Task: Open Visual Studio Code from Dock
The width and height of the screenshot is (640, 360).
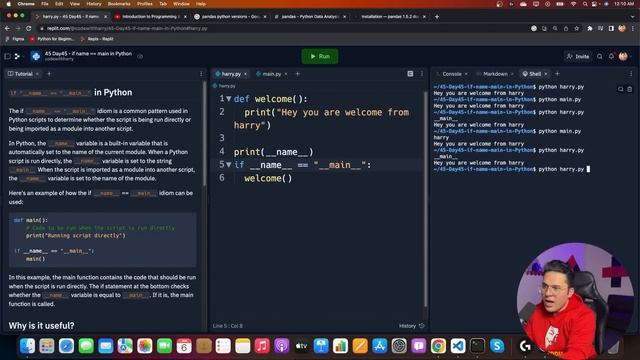Action: click(x=458, y=346)
